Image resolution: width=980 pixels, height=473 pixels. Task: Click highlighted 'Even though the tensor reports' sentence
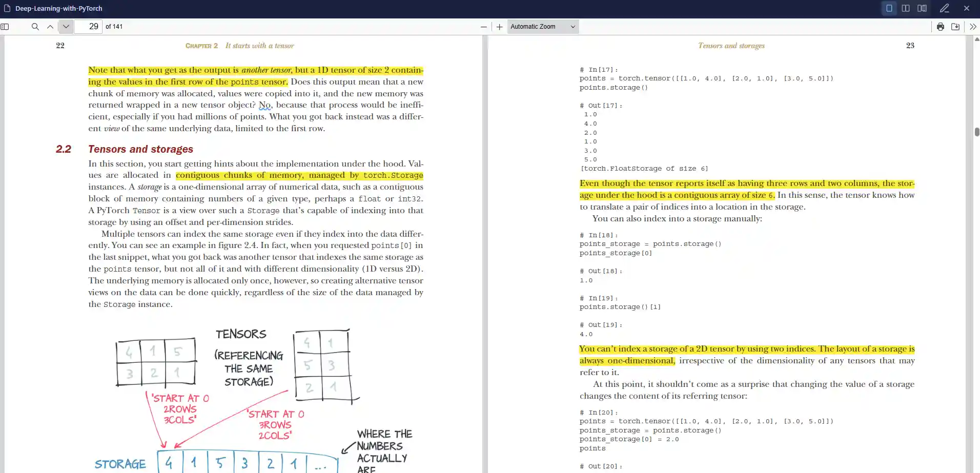(x=747, y=189)
